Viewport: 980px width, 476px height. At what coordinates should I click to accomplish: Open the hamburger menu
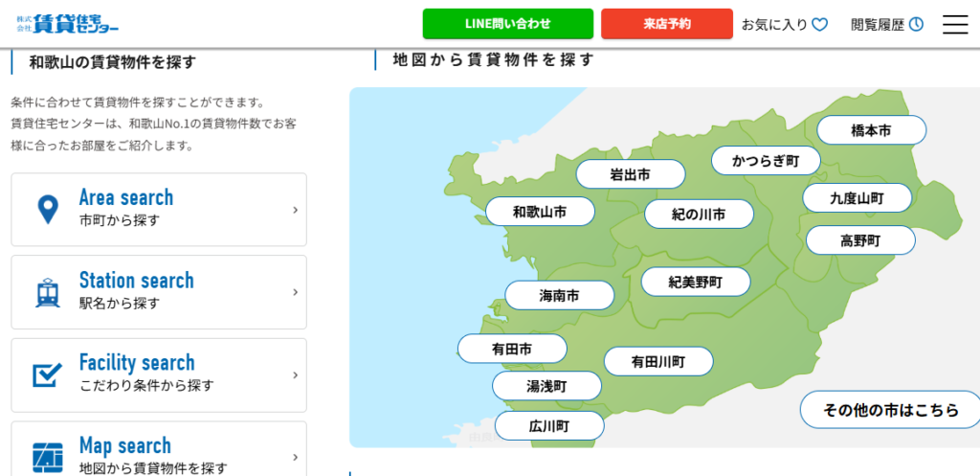coord(954,24)
